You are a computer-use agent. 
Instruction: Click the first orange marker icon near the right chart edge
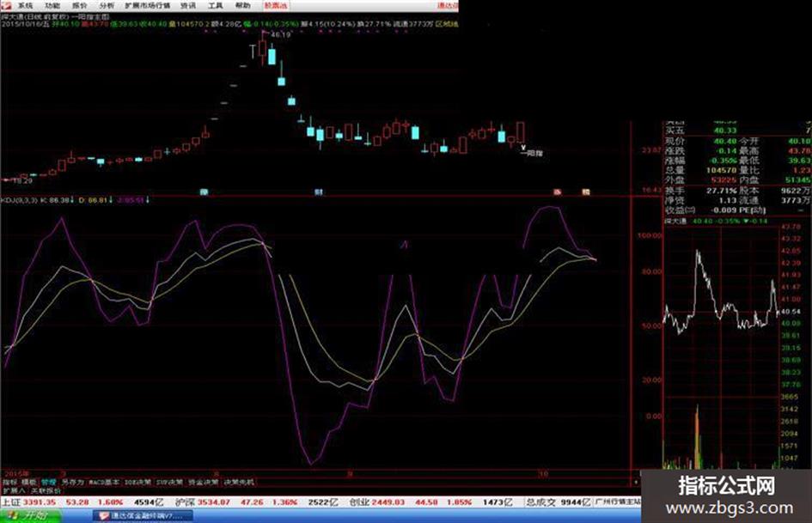pyautogui.click(x=557, y=192)
